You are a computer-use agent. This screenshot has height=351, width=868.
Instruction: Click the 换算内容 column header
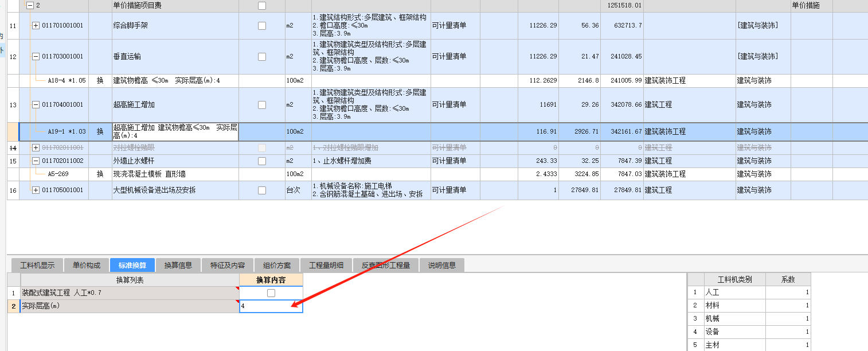(x=271, y=280)
